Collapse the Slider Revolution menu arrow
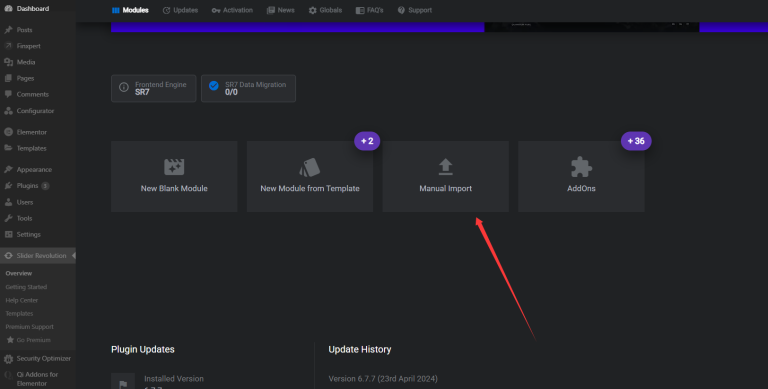Screen dimensions: 768x389 [x=74, y=256]
